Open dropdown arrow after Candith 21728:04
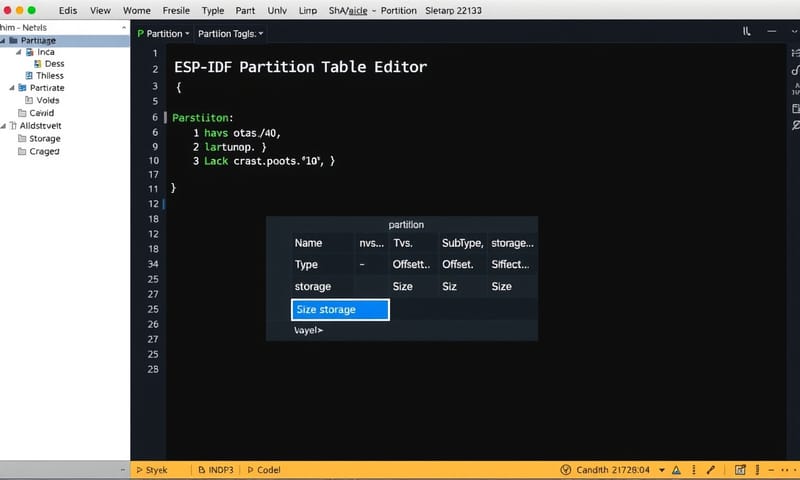Image resolution: width=800 pixels, height=480 pixels. point(662,470)
